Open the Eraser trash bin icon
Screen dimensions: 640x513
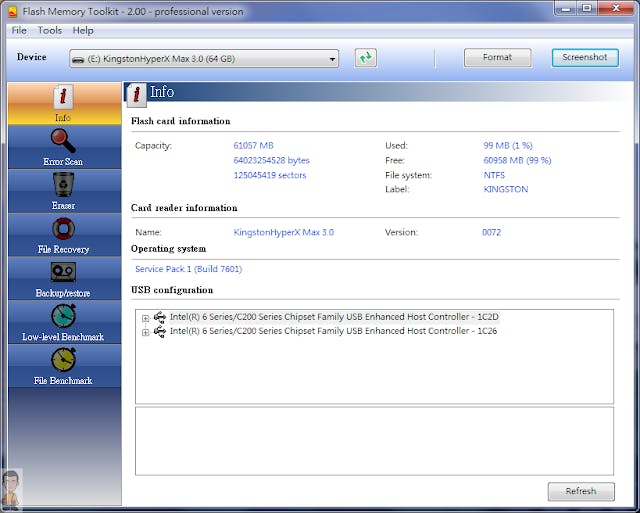click(63, 184)
